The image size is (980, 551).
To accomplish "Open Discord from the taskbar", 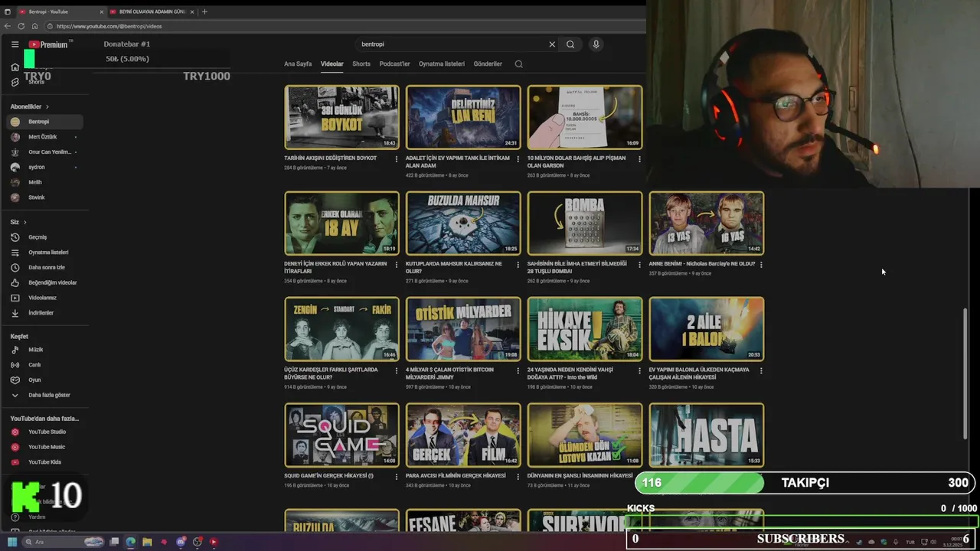I will coord(181,542).
